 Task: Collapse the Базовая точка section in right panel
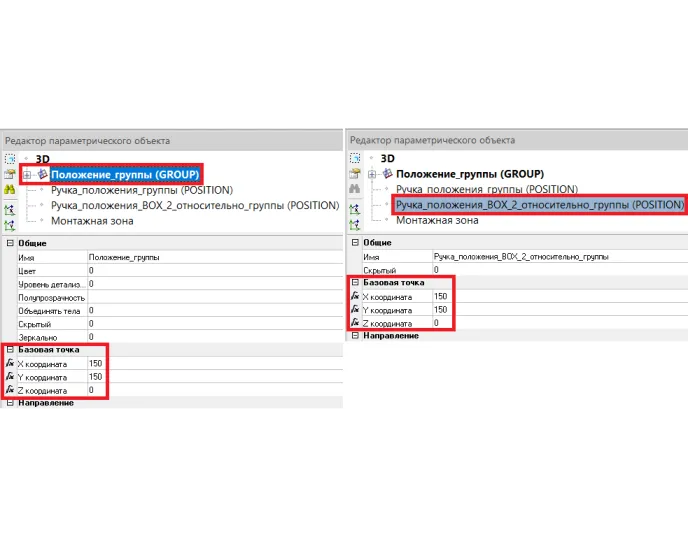tap(355, 282)
